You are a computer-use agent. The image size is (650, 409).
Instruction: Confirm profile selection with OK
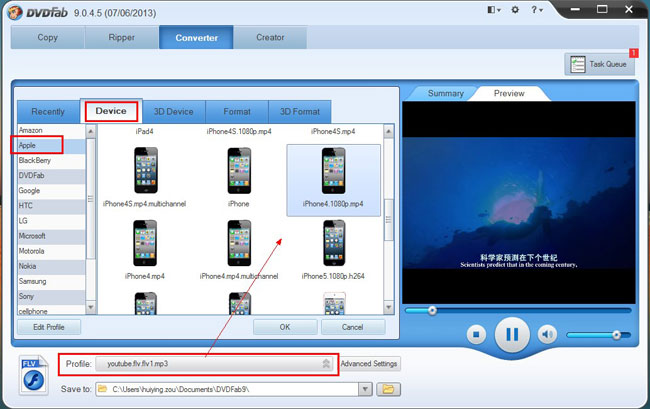[x=285, y=327]
